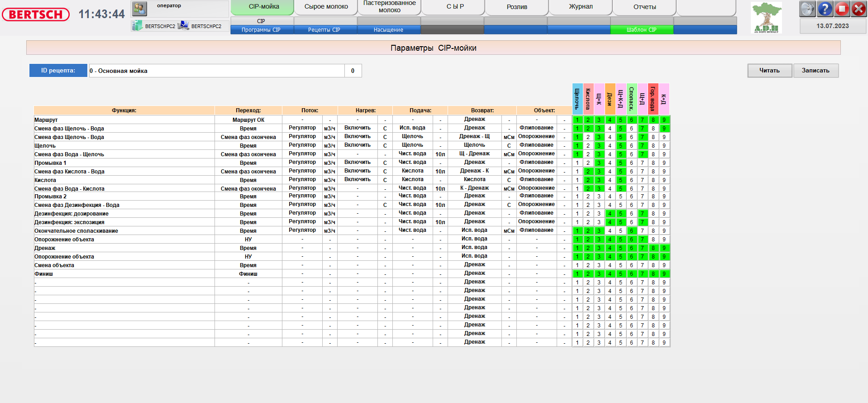Toggle step 4 in Щелочь row

pyautogui.click(x=610, y=146)
